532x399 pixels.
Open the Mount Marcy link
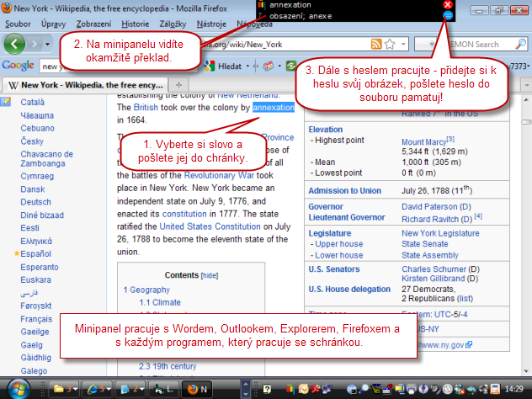point(423,141)
